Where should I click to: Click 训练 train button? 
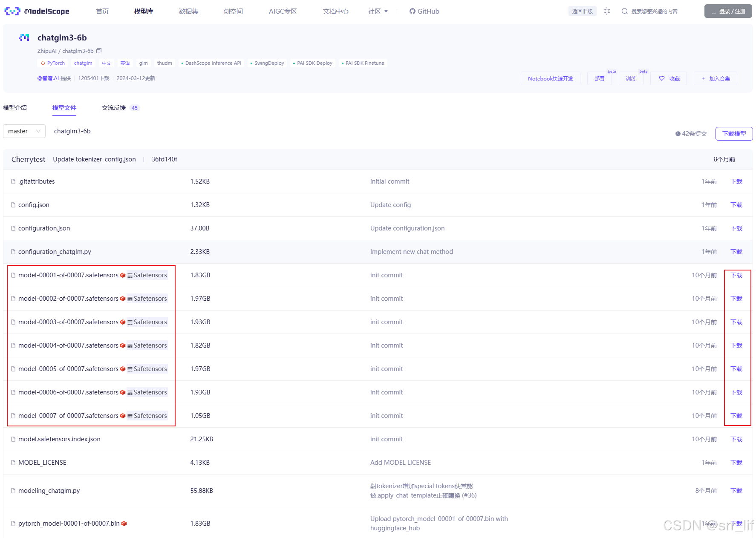[631, 78]
